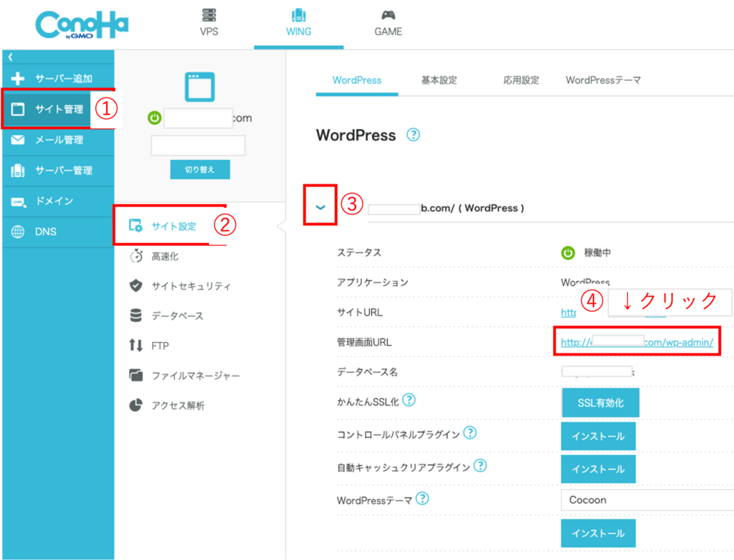Click the SSL有効化 button

tap(600, 403)
